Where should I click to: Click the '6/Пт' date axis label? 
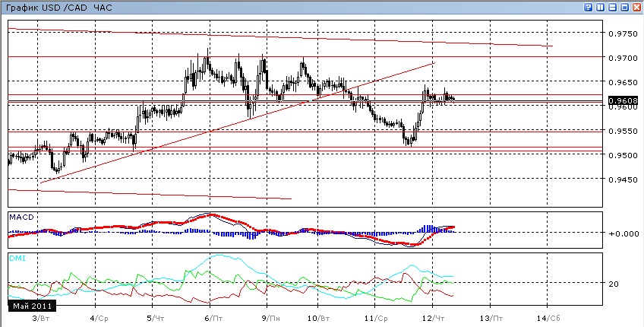click(212, 318)
